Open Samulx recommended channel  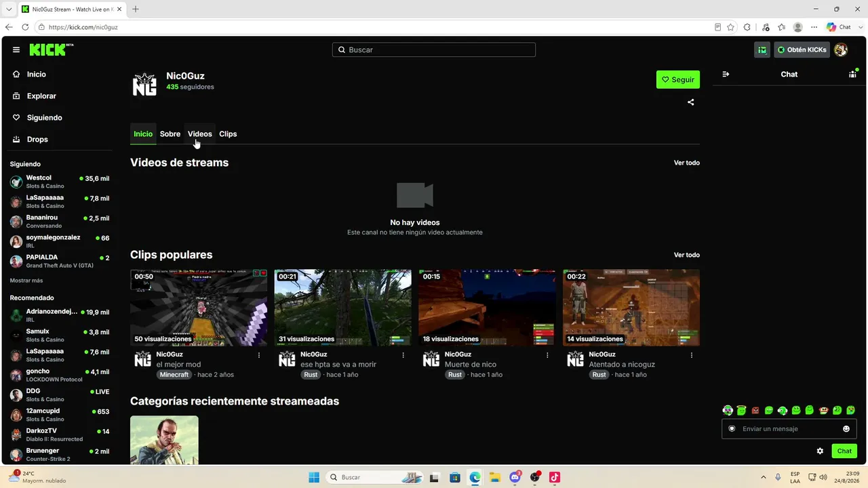coord(60,335)
